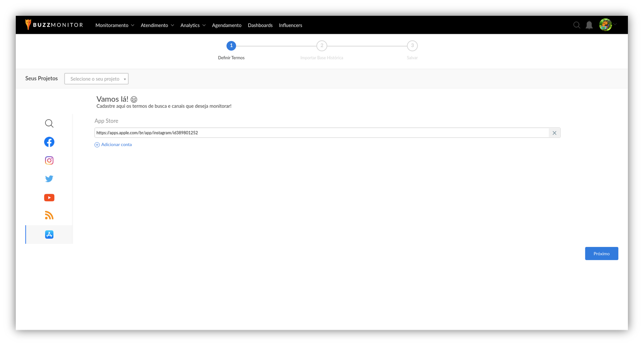
Task: Select the search terms magnifier in sidebar
Action: 49,124
